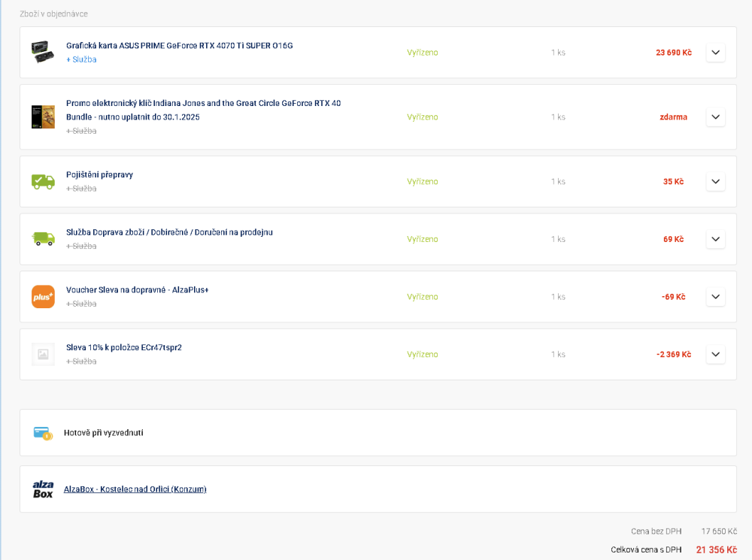Click the AlzaBox logo icon
The width and height of the screenshot is (752, 560).
43,489
